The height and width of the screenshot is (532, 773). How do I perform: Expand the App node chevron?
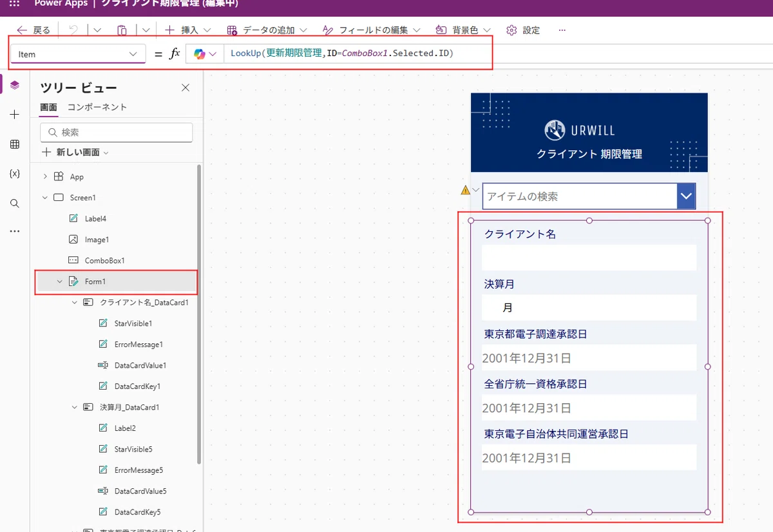45,176
